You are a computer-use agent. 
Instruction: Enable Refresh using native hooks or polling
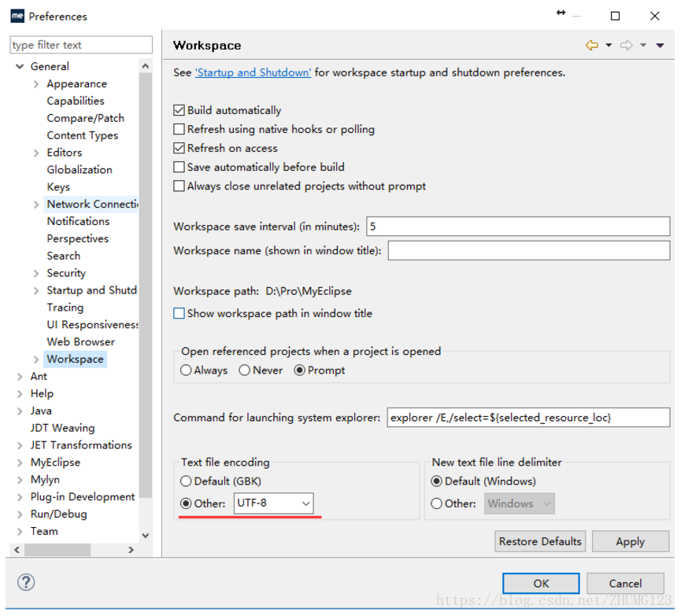(179, 129)
